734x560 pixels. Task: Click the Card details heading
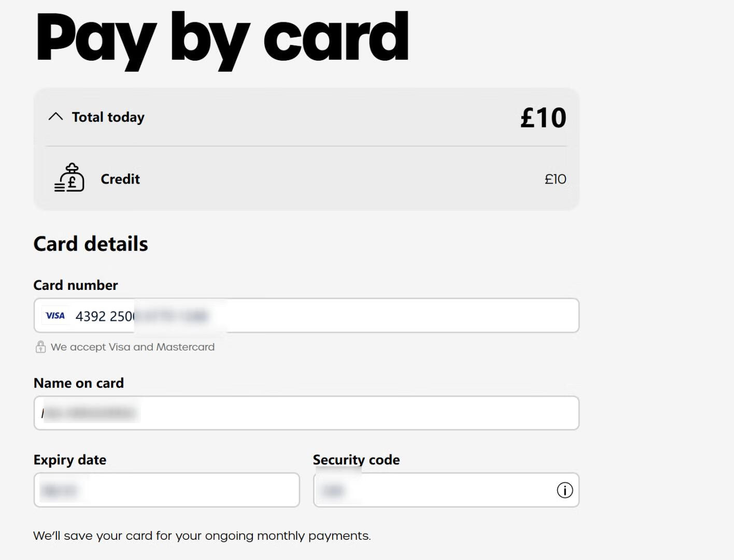[x=91, y=244]
